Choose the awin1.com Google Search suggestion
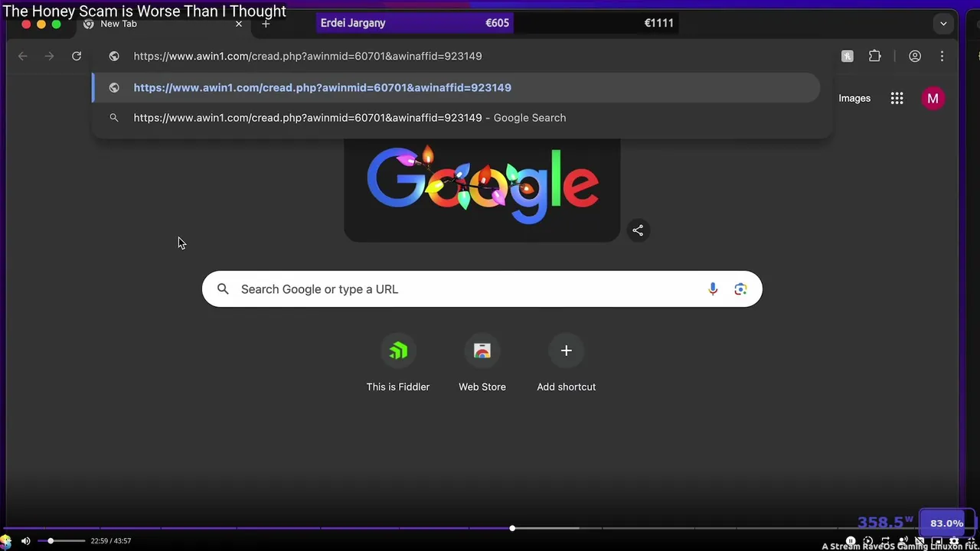980x551 pixels. (456, 118)
